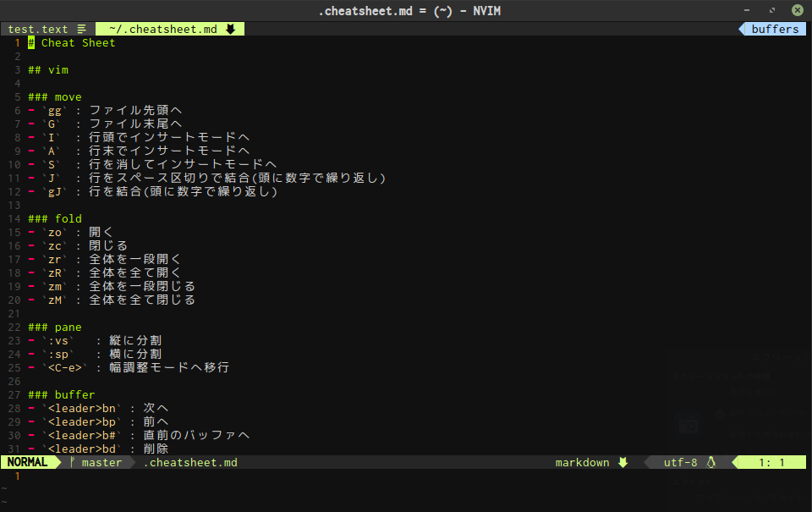This screenshot has width=812, height=512.
Task: Click the `<leader>bn` buffer command
Action: pyautogui.click(x=82, y=409)
